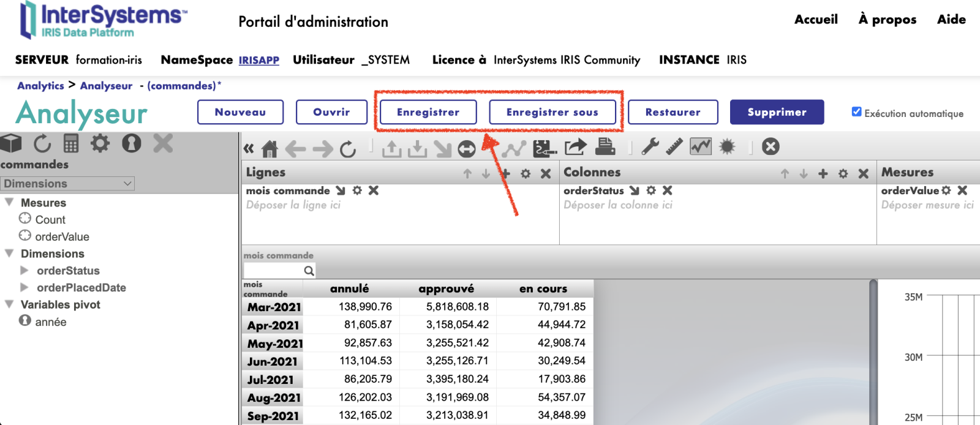Open the Aide menu
This screenshot has width=980, height=425.
(x=951, y=20)
